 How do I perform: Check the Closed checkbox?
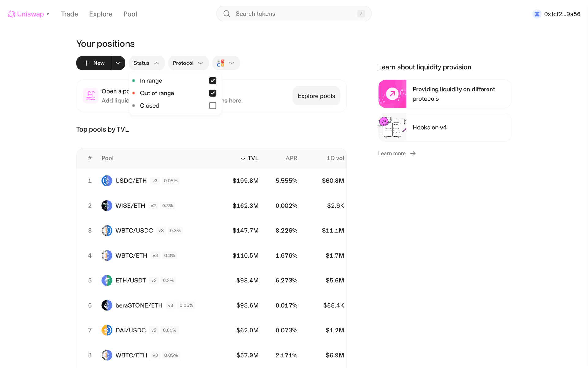coord(213,105)
